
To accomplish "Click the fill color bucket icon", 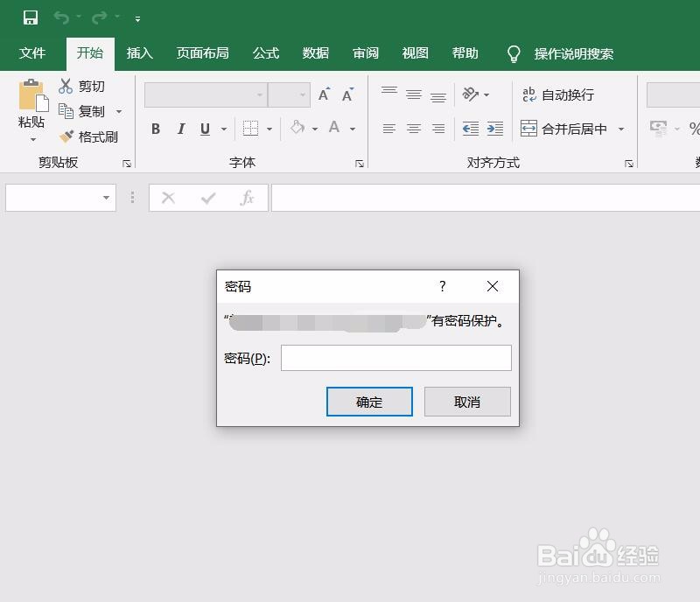I will (297, 128).
